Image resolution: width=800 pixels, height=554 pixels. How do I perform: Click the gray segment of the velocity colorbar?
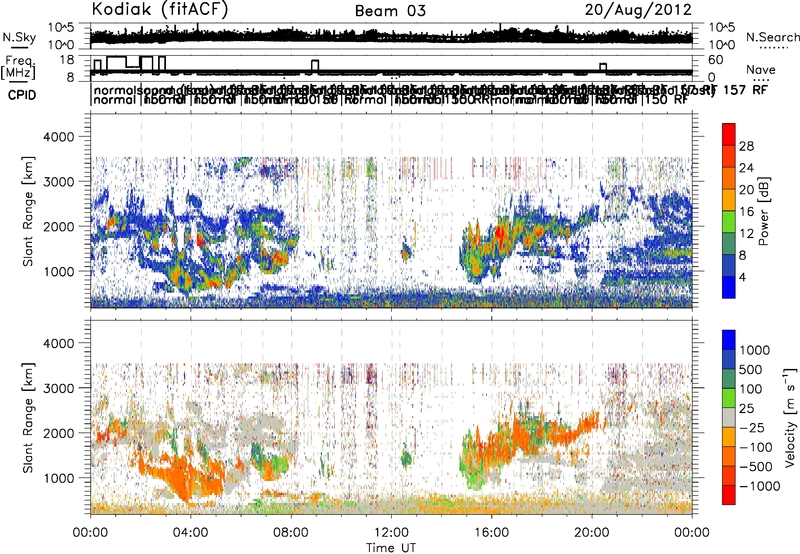click(x=729, y=417)
